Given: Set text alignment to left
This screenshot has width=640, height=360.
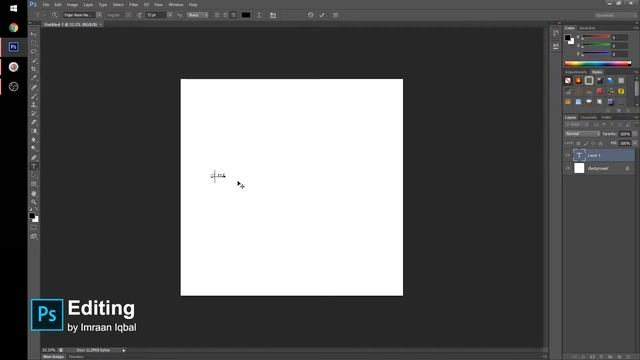Looking at the screenshot, I should click(x=217, y=15).
